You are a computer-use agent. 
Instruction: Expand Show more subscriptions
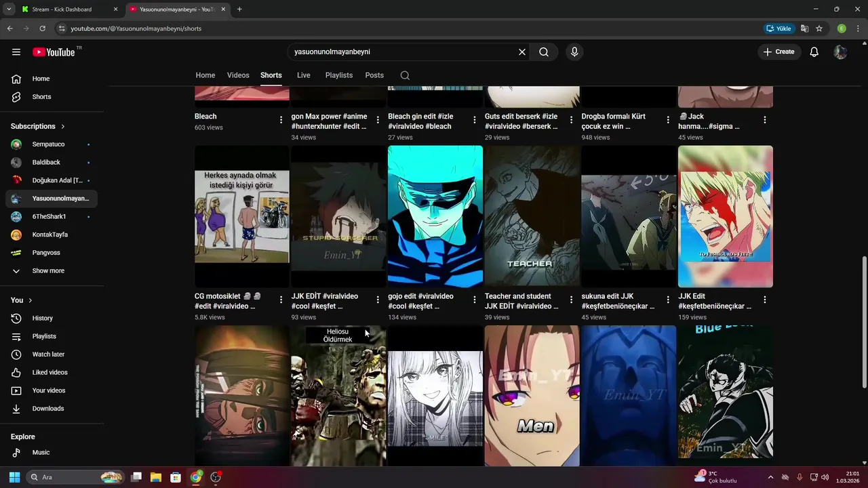pos(52,270)
